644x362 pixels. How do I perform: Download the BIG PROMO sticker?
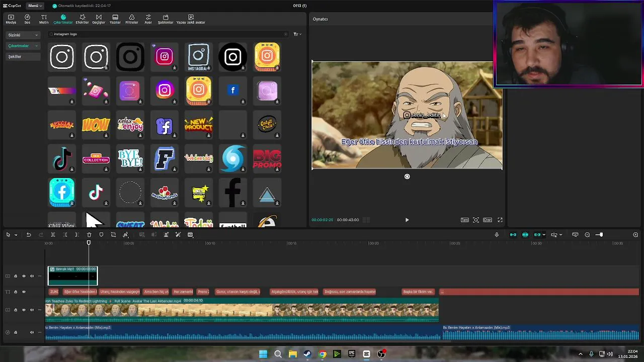coord(277,169)
